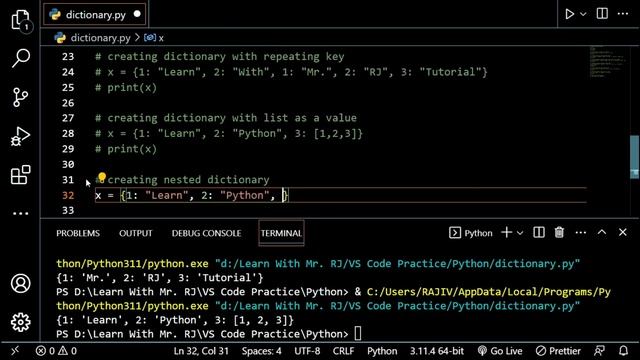This screenshot has height=360, width=640.
Task: Split the editor to the right
Action: click(x=602, y=13)
